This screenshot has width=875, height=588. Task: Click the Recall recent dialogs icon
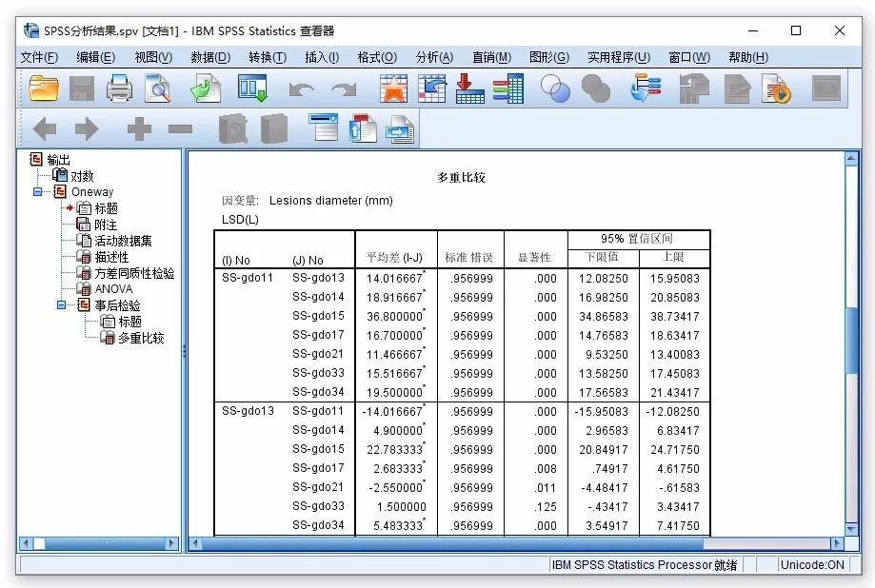252,88
